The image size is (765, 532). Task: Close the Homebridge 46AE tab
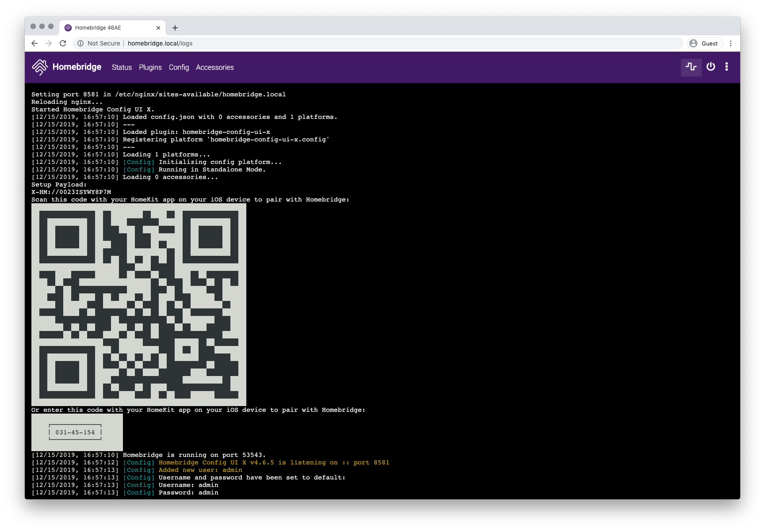[158, 28]
